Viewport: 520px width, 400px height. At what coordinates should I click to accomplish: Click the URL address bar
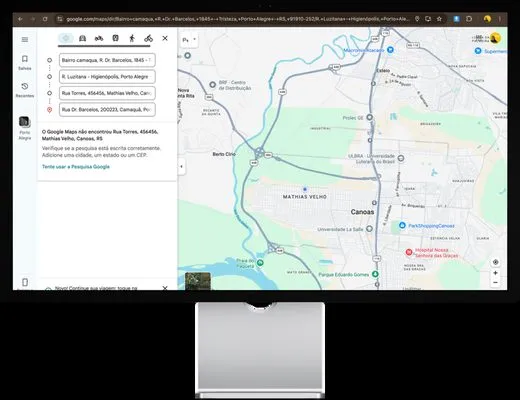click(237, 19)
